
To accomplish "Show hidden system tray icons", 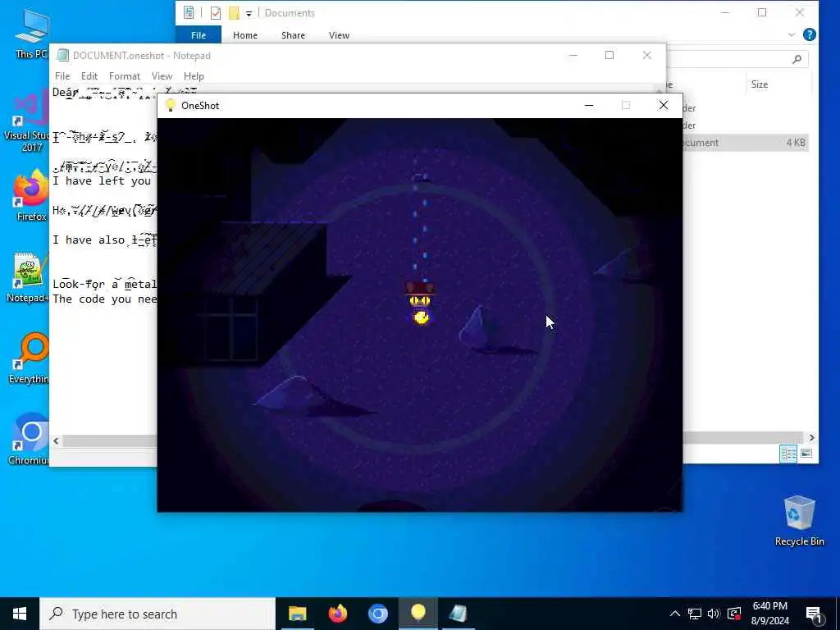I will (x=675, y=614).
